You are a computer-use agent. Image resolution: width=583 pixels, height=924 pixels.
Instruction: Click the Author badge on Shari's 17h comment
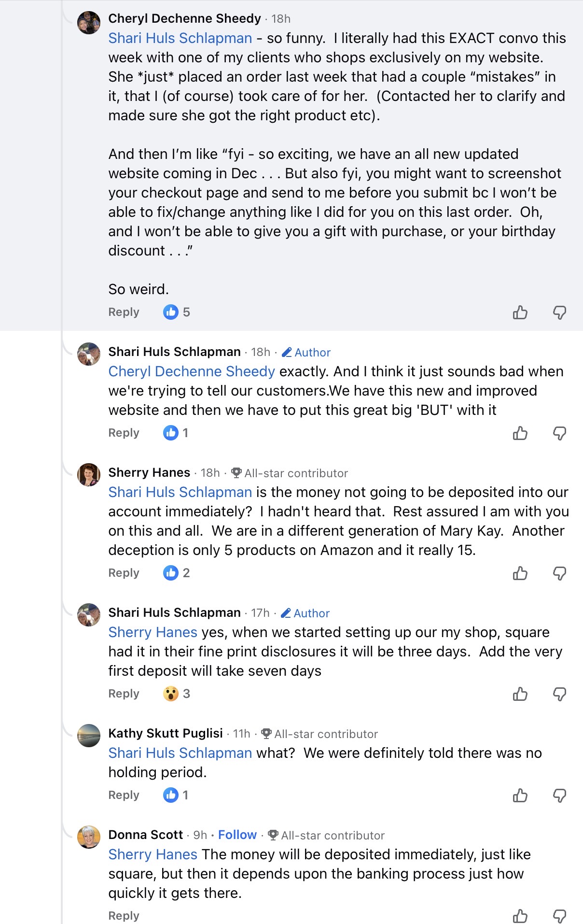[305, 613]
